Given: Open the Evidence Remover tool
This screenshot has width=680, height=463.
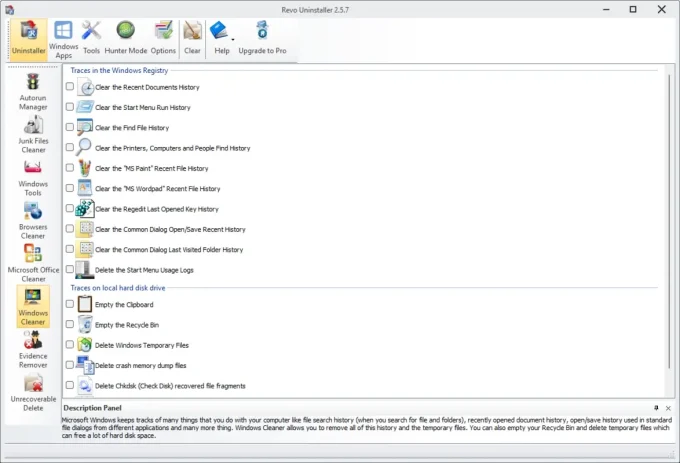Looking at the screenshot, I should [x=33, y=350].
